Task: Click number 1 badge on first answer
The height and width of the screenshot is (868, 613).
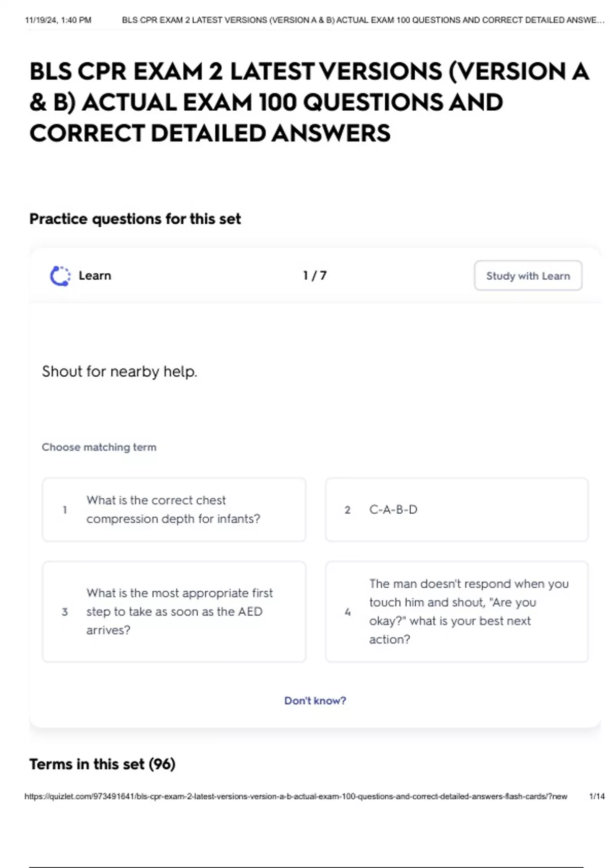Action: click(x=65, y=510)
